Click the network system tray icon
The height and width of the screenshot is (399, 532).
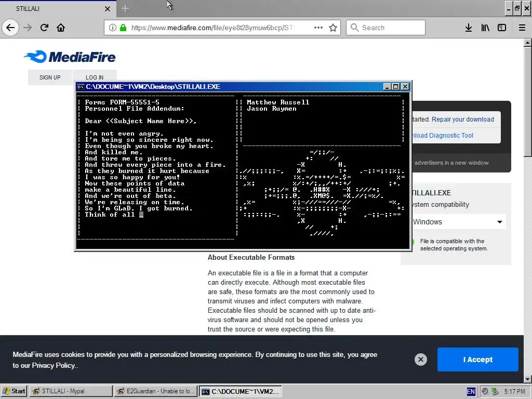pos(495,392)
